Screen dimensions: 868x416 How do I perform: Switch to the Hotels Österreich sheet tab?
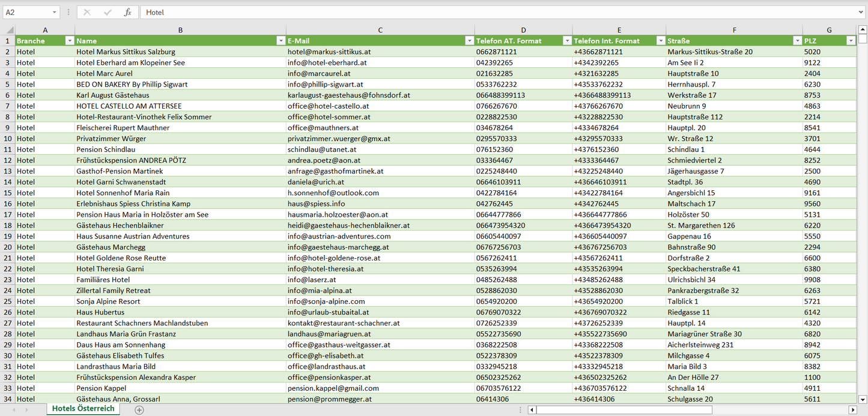pos(83,409)
